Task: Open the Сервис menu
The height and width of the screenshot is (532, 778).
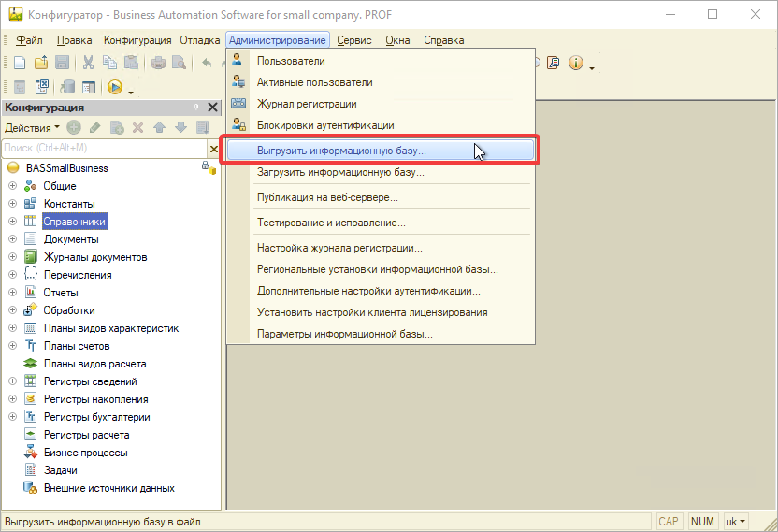Action: [354, 40]
